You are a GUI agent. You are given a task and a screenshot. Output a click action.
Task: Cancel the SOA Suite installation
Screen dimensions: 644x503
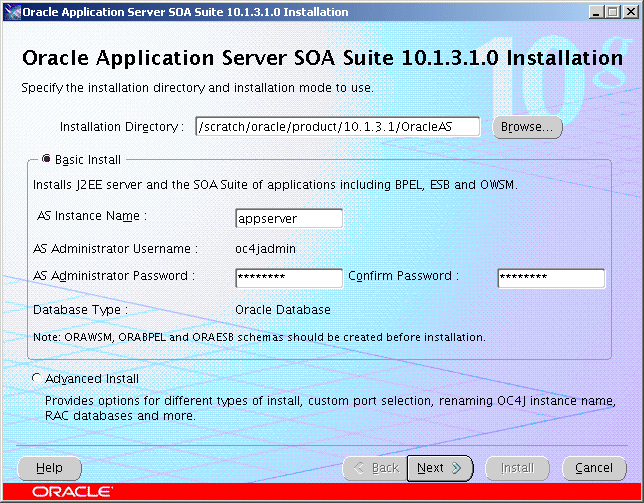(x=594, y=468)
